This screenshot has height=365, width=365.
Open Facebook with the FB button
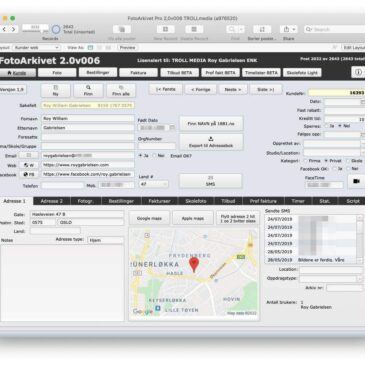(29, 174)
